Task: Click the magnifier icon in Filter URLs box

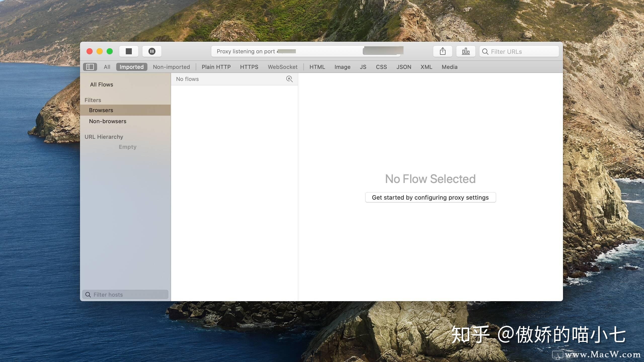Action: click(x=485, y=52)
